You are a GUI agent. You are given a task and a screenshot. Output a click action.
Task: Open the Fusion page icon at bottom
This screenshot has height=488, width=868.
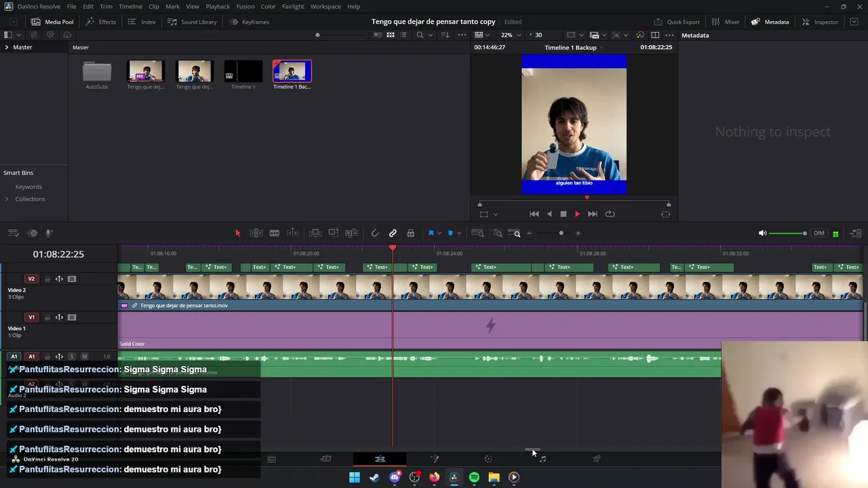coord(435,459)
